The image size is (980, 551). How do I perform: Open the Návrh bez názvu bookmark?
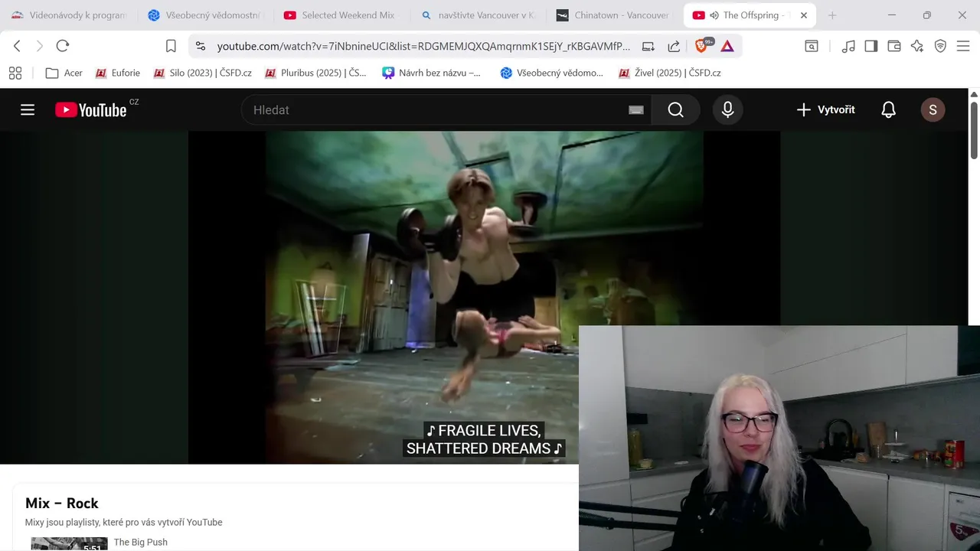click(432, 73)
